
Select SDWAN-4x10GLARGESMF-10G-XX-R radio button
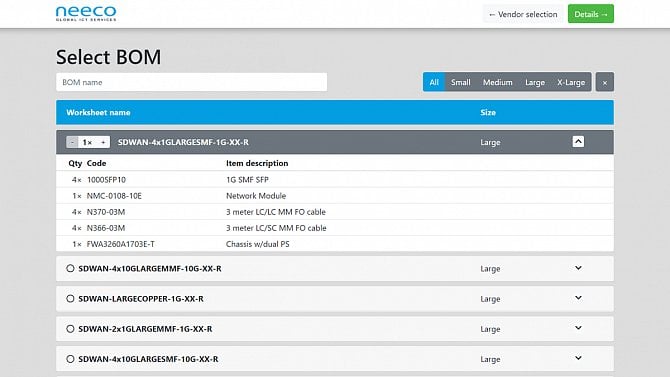tap(70, 359)
